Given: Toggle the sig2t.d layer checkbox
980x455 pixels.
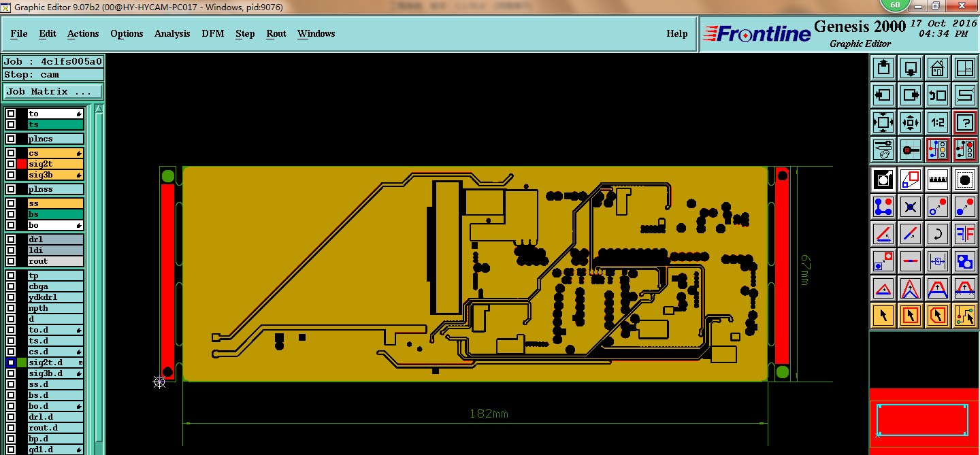Looking at the screenshot, I should [x=11, y=363].
